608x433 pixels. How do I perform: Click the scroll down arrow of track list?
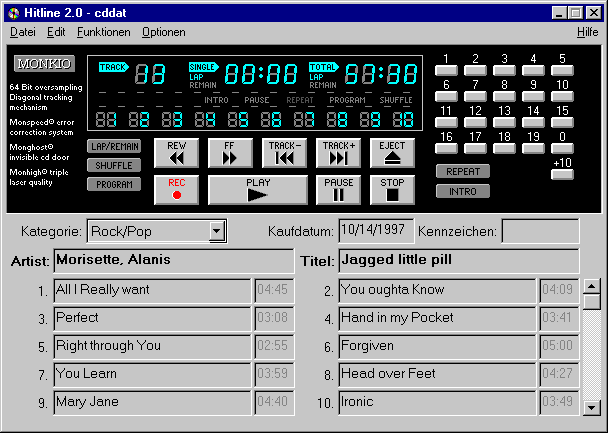[592, 407]
